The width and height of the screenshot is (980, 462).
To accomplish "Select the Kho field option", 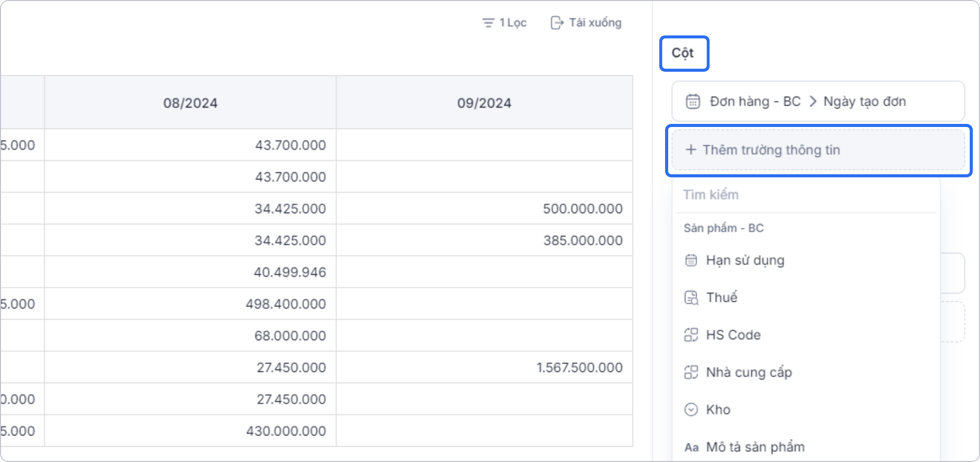I will (x=806, y=409).
